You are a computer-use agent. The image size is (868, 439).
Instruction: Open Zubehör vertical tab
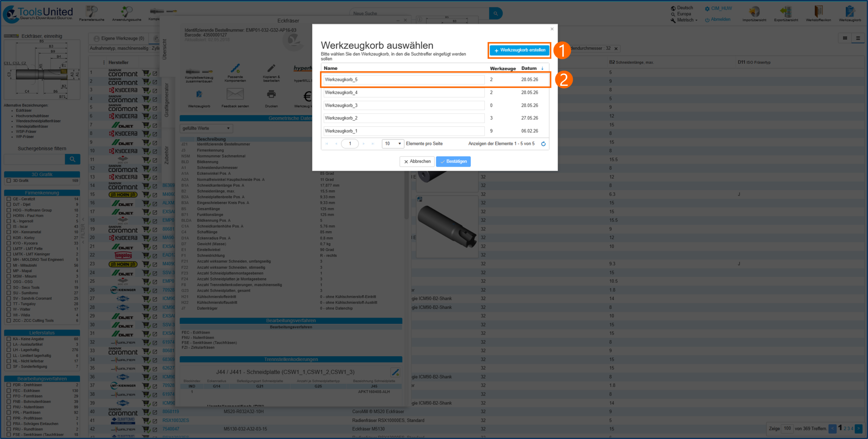tap(166, 155)
